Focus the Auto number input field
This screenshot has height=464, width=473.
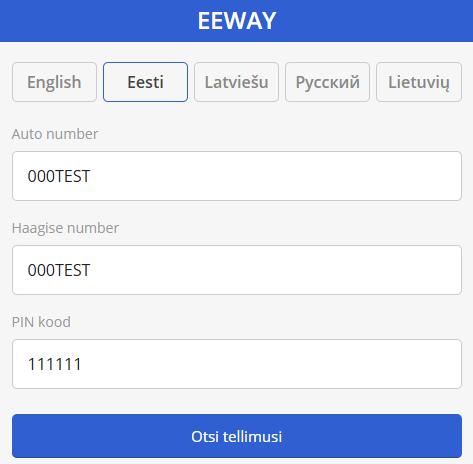pos(237,176)
